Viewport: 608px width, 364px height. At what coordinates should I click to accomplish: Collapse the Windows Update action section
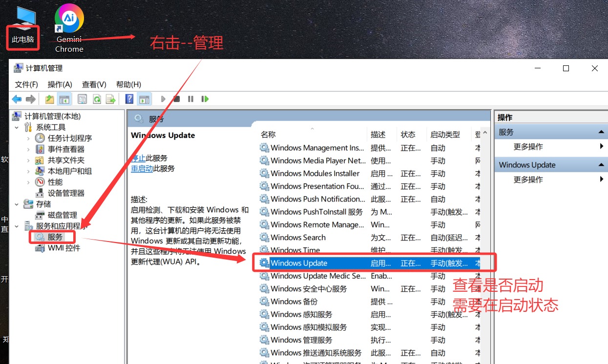coord(602,165)
